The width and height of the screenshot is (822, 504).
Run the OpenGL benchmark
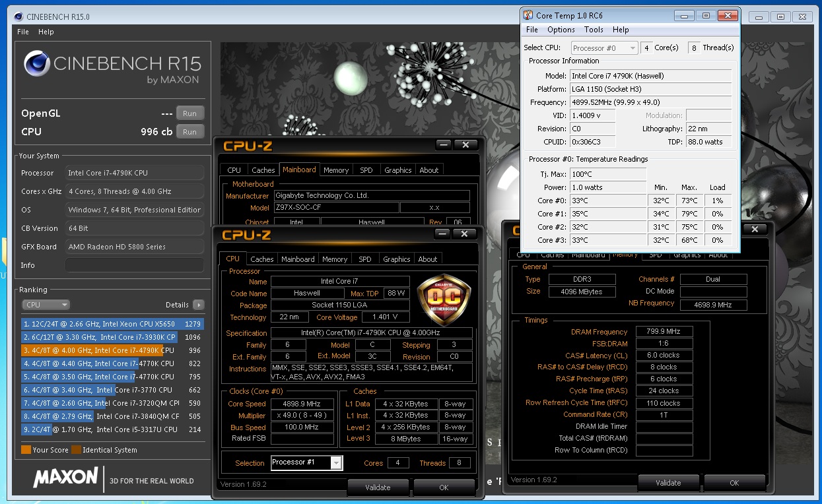click(189, 113)
